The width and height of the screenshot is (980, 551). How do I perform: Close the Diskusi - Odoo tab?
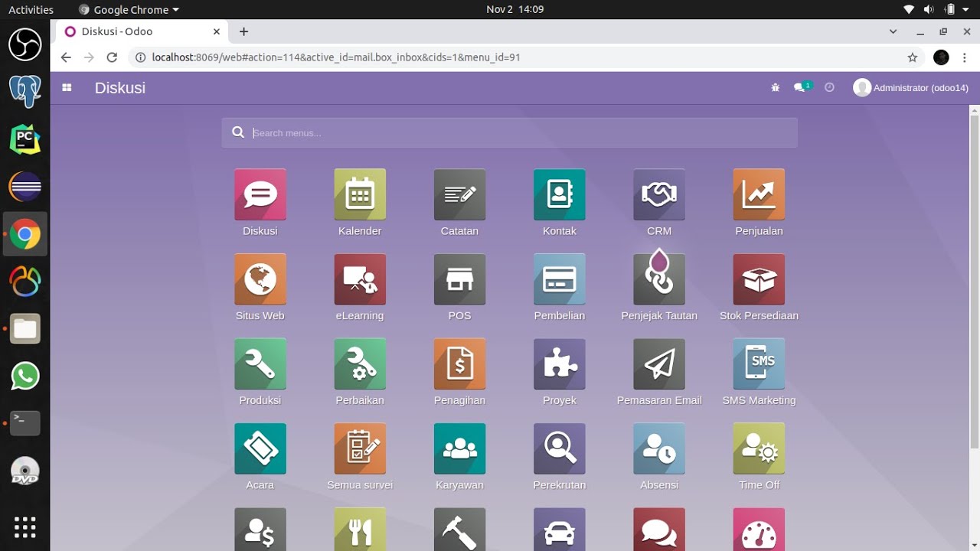(217, 31)
